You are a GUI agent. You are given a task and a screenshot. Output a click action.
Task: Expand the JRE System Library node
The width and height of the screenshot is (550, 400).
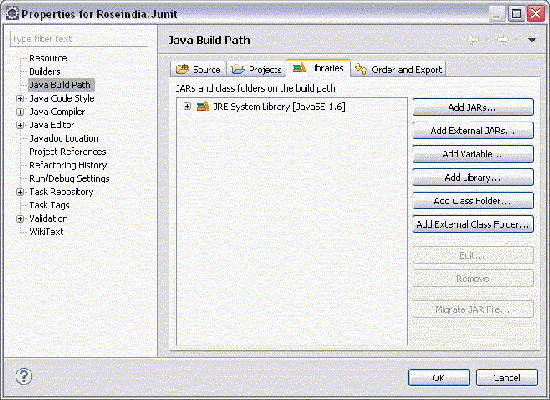point(188,106)
